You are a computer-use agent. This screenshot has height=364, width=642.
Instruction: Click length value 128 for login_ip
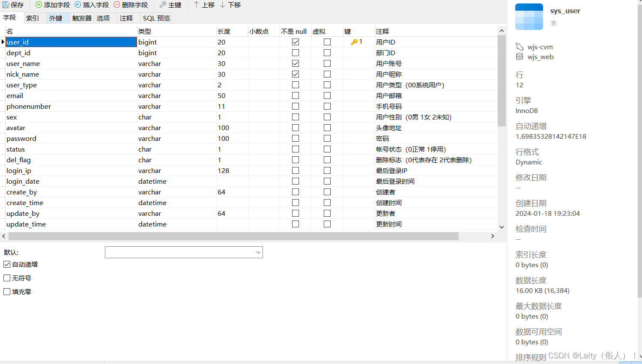click(223, 170)
